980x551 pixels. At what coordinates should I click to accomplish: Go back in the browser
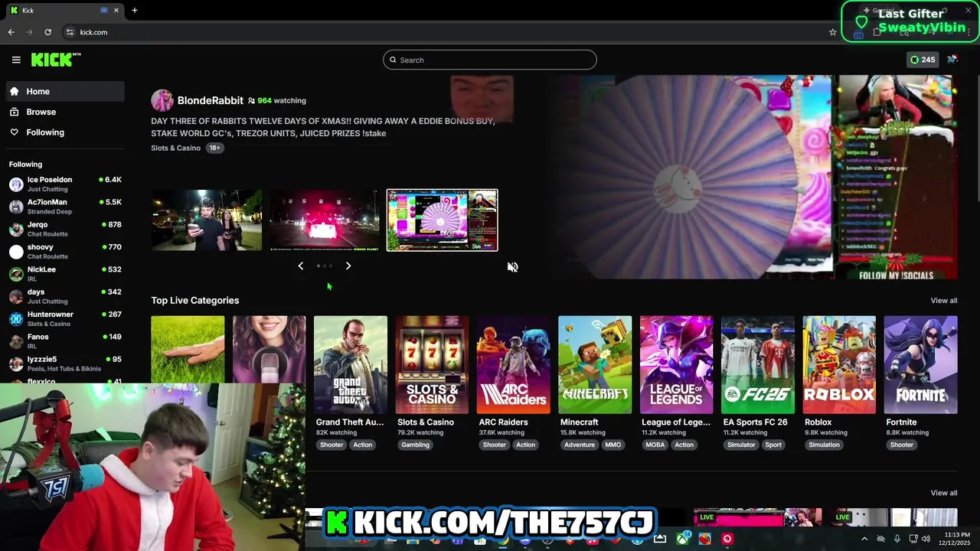click(11, 32)
